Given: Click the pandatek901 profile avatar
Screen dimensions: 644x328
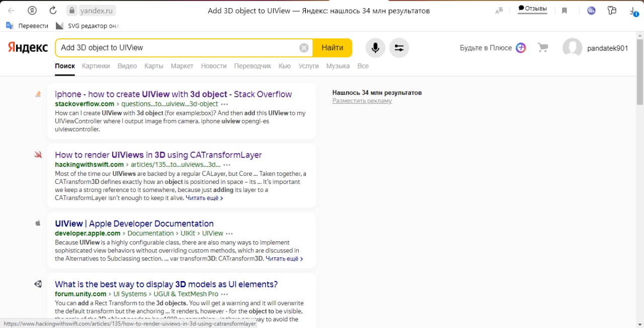Looking at the screenshot, I should point(572,48).
